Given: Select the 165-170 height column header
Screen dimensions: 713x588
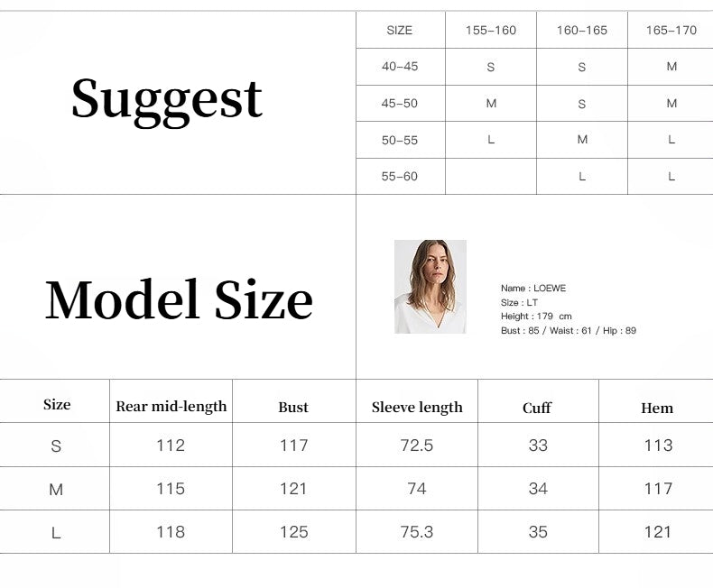Looking at the screenshot, I should 671,30.
